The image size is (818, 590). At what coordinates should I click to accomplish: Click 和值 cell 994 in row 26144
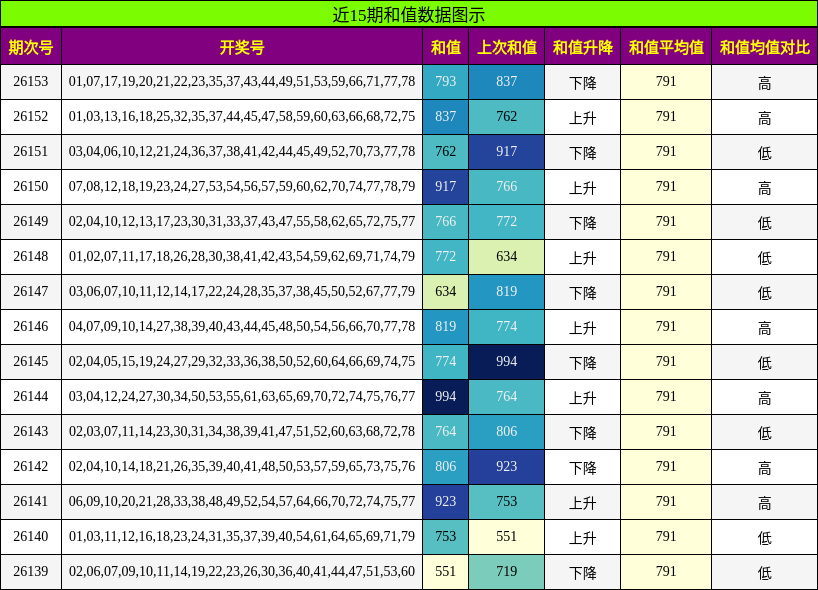click(446, 396)
